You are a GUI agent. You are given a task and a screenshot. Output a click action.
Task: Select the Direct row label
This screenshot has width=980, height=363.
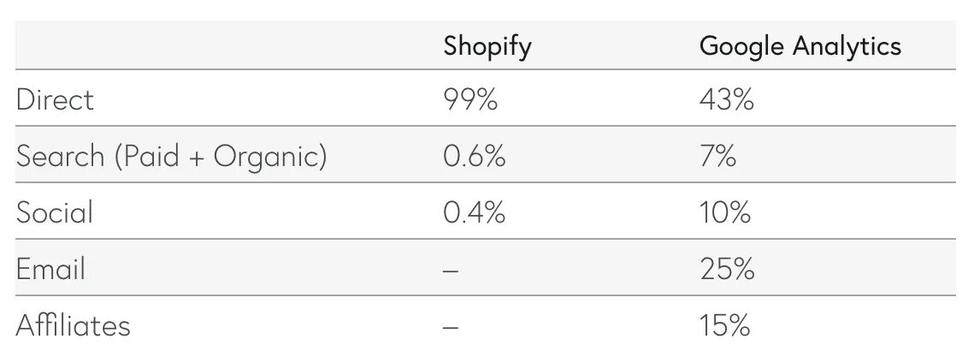55,99
